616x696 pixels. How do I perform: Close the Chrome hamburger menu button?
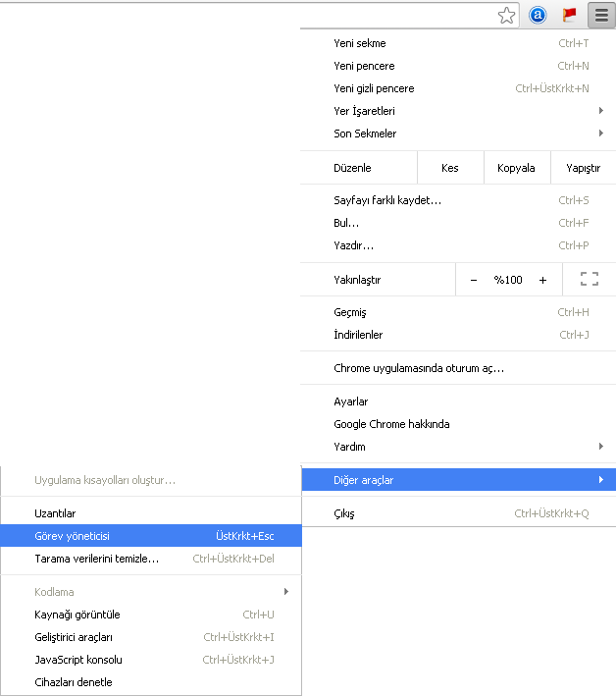[x=601, y=16]
